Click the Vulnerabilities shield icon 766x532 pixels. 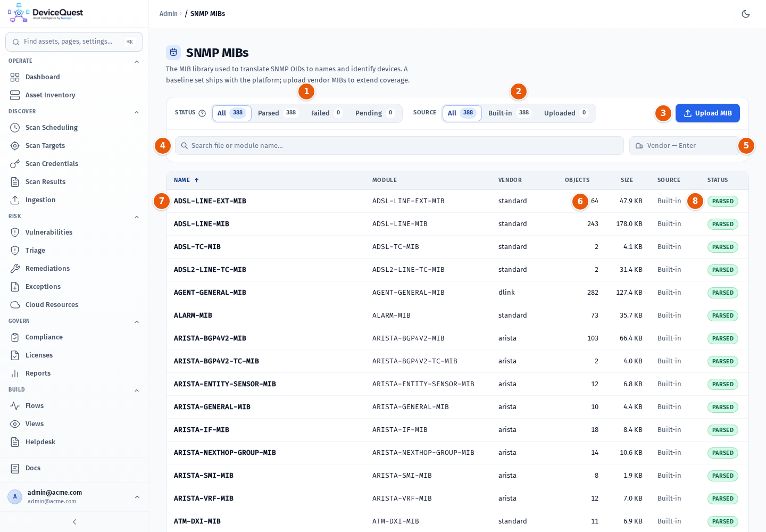pos(15,232)
